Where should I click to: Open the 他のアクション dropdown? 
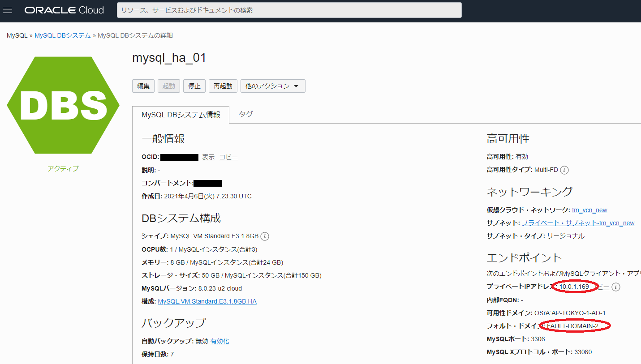(273, 86)
